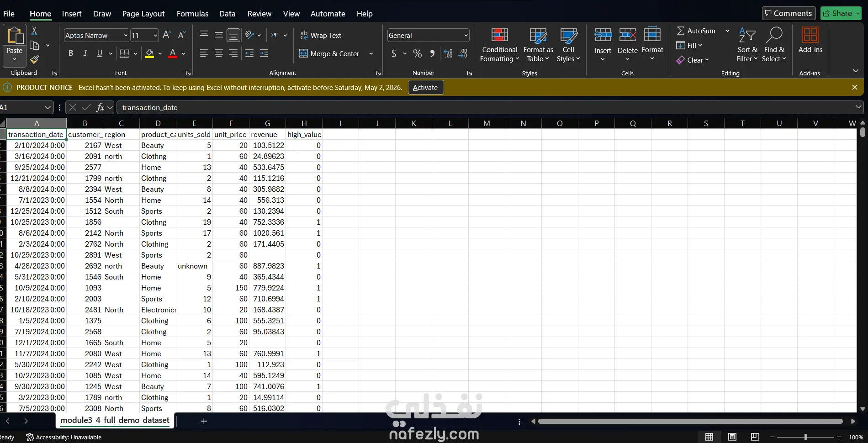Image resolution: width=868 pixels, height=443 pixels.
Task: Click the Insert Function fx icon
Action: (x=100, y=107)
